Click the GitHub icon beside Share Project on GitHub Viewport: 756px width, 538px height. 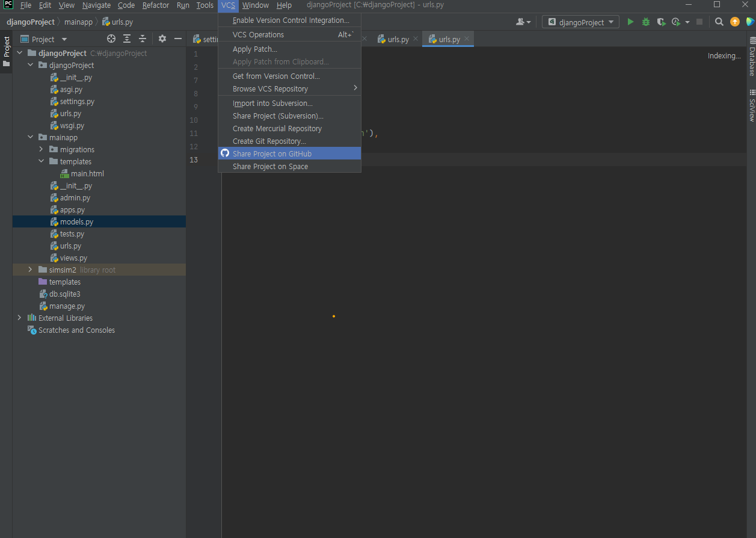pyautogui.click(x=225, y=153)
